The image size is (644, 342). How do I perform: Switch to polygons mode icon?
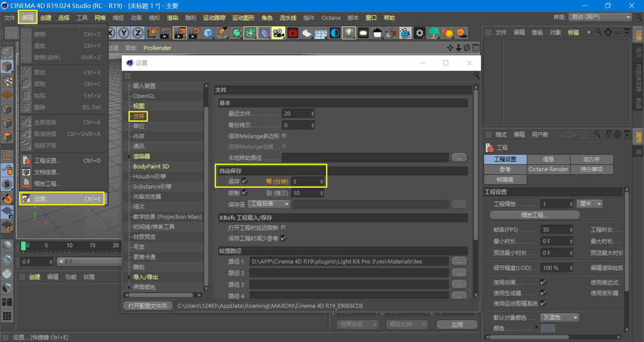coord(7,137)
